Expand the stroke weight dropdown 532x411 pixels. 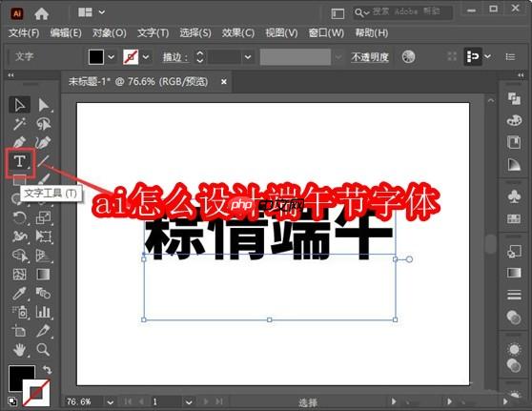tap(248, 57)
